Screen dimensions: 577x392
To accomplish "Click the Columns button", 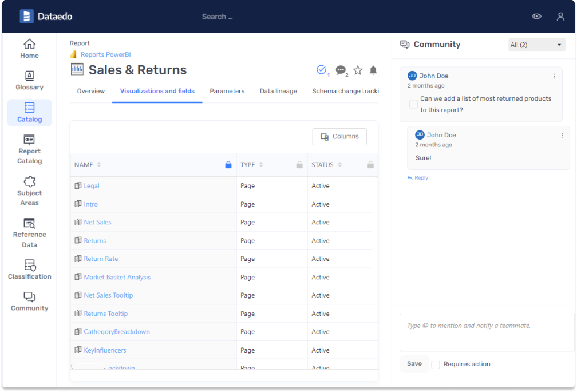I will click(x=339, y=137).
